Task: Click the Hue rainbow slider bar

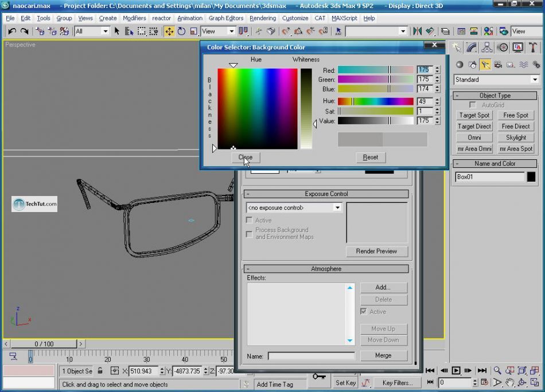Action: pyautogui.click(x=375, y=101)
